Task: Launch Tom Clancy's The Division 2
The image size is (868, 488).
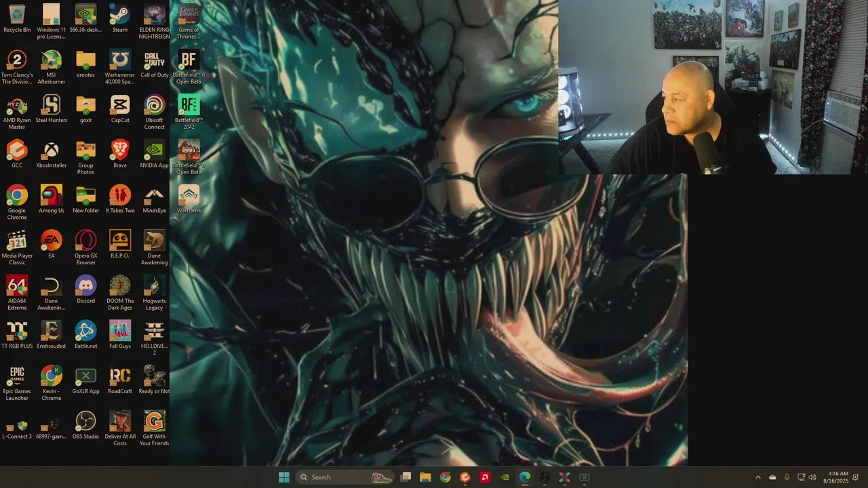Action: (x=17, y=67)
